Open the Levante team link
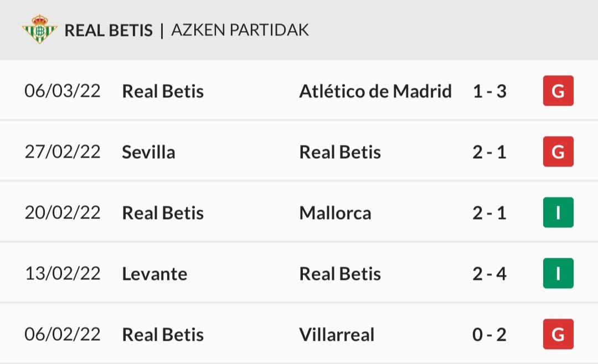Screen dimensions: 598x364 [154, 273]
